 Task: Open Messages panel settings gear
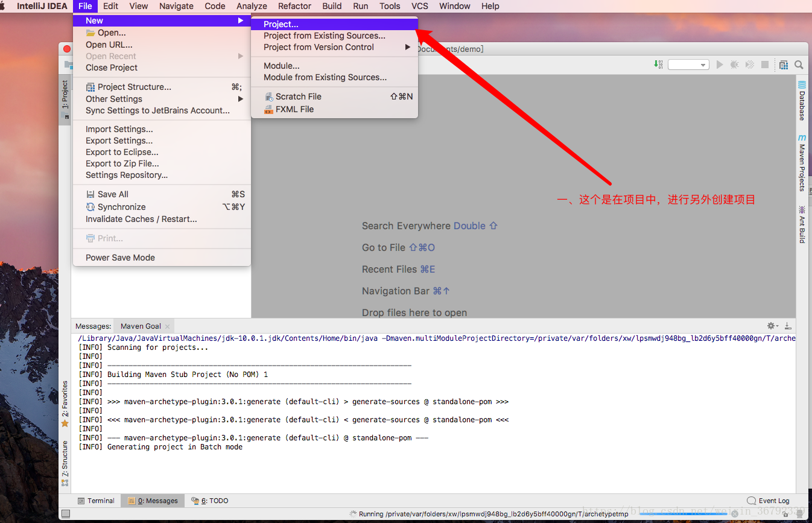tap(772, 326)
